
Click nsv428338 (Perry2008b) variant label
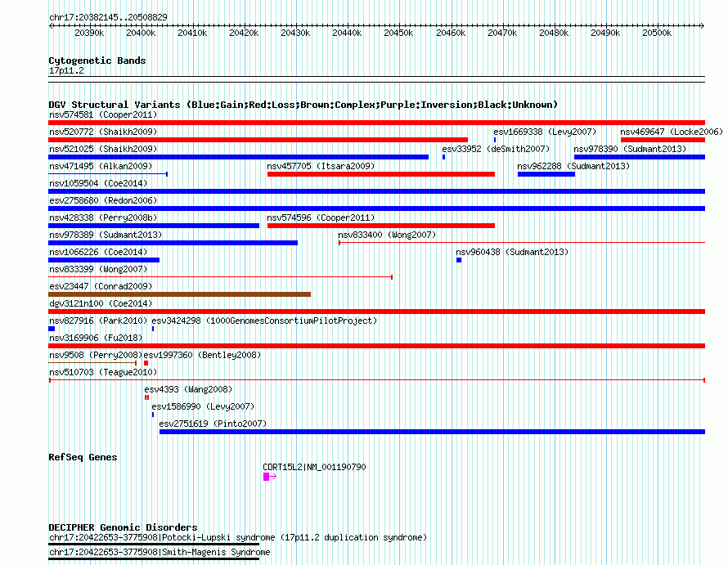103,217
